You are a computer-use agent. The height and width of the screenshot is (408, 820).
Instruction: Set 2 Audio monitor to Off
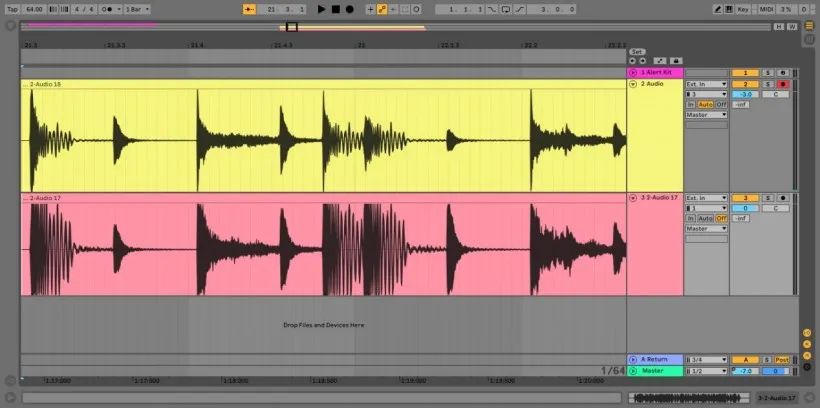point(721,105)
